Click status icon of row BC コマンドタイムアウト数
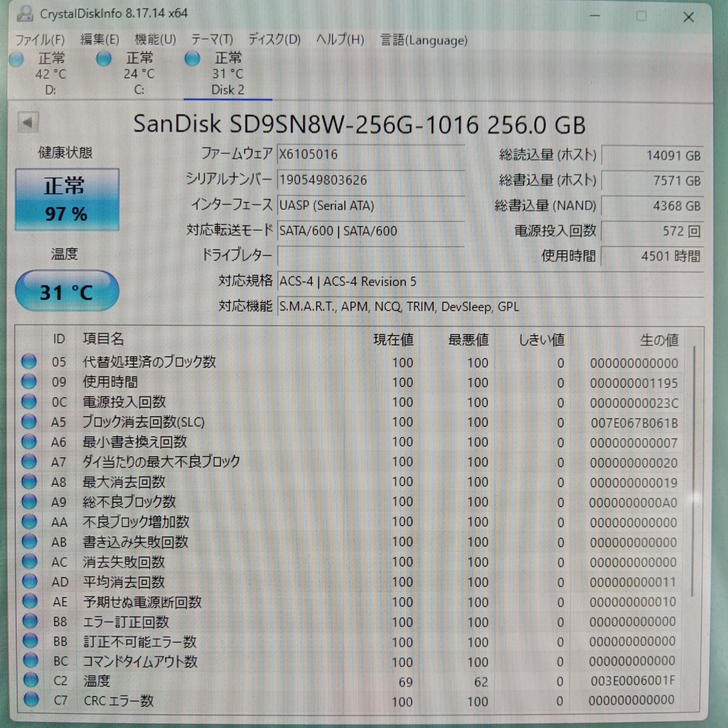 [29, 661]
